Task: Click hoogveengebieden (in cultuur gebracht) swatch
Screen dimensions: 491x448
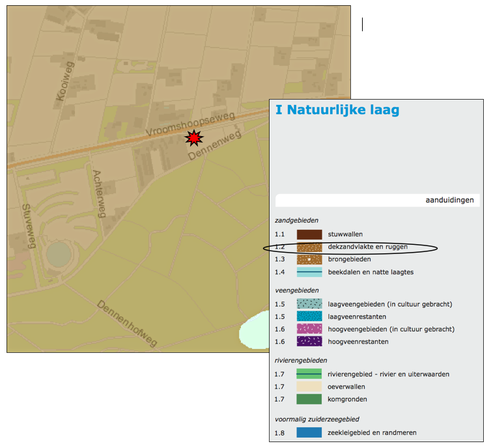Action: tap(309, 329)
